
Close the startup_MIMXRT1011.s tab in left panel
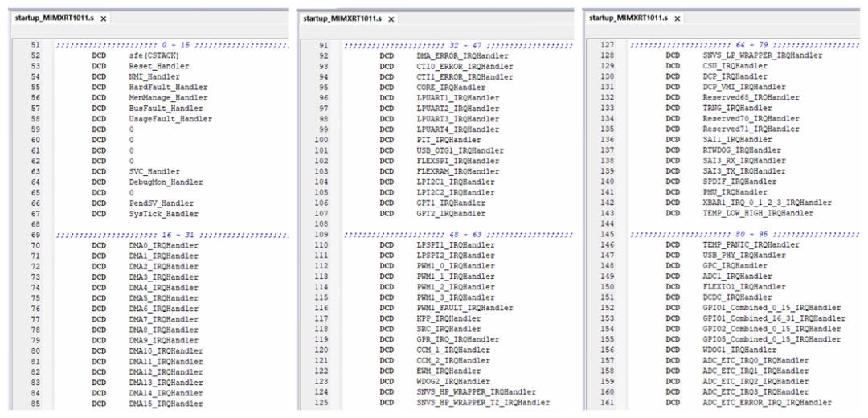[x=104, y=18]
